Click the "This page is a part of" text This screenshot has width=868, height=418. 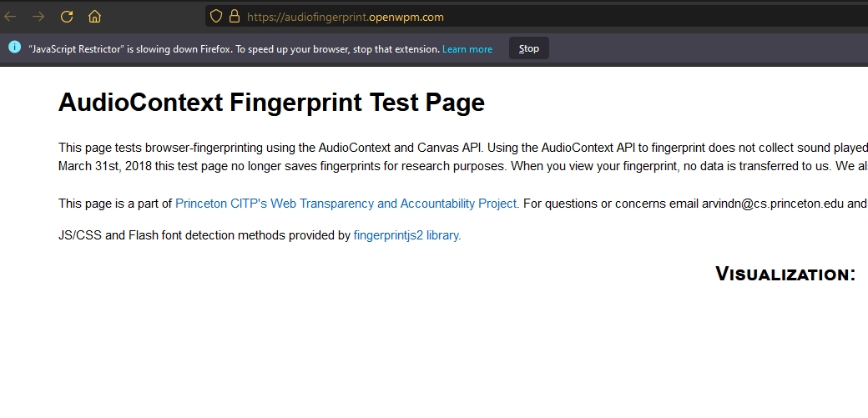pyautogui.click(x=116, y=203)
